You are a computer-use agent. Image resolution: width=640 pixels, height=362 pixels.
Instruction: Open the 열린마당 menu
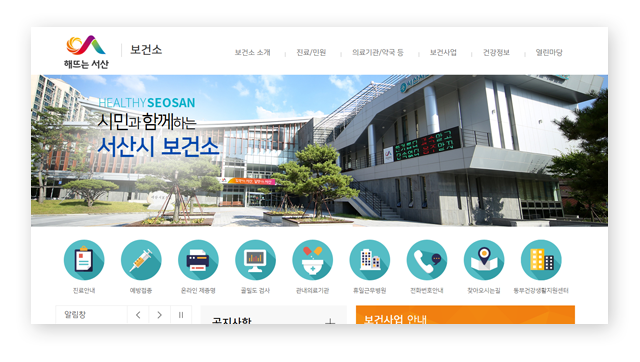click(x=549, y=52)
